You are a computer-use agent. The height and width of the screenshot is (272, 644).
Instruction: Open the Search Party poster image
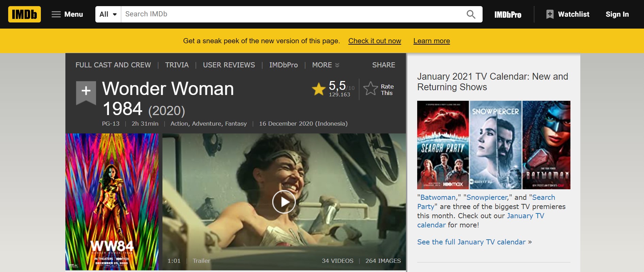tap(443, 145)
